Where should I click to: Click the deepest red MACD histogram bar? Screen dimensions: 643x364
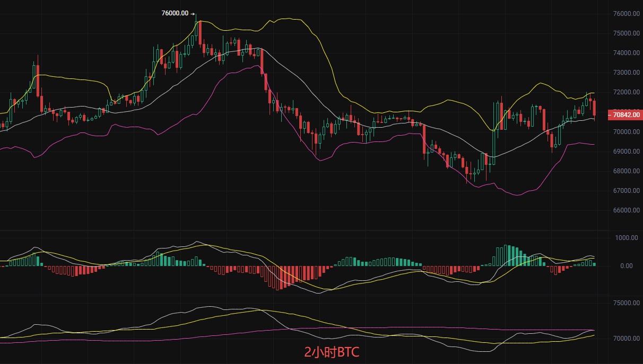(x=278, y=278)
